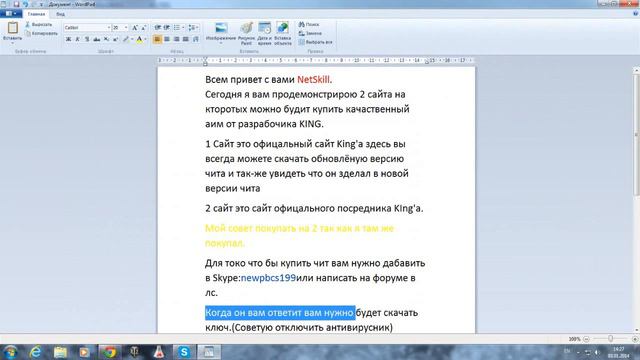This screenshot has width=640, height=360.
Task: Click the vertical scrollbar thumb
Action: 636,135
